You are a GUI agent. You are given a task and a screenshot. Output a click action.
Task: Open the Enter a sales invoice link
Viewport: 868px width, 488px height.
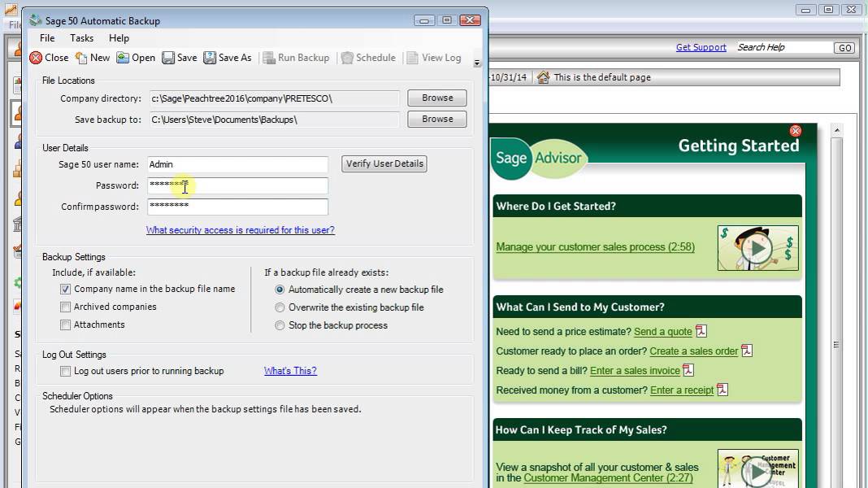(x=635, y=371)
